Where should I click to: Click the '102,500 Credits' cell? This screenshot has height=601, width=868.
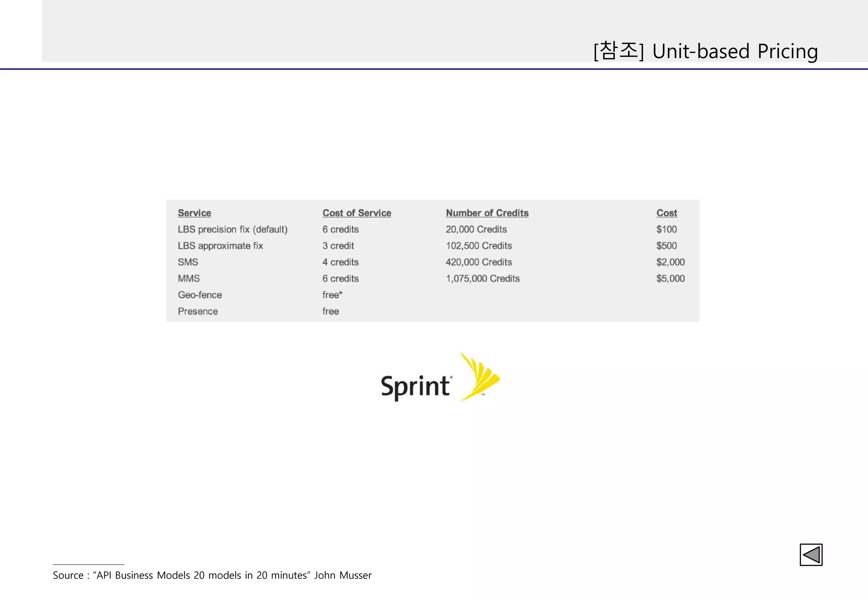479,246
